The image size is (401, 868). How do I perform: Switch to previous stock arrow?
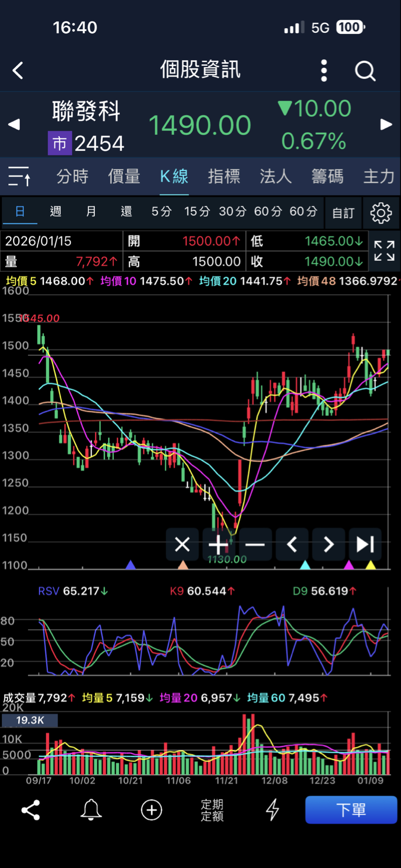click(14, 125)
